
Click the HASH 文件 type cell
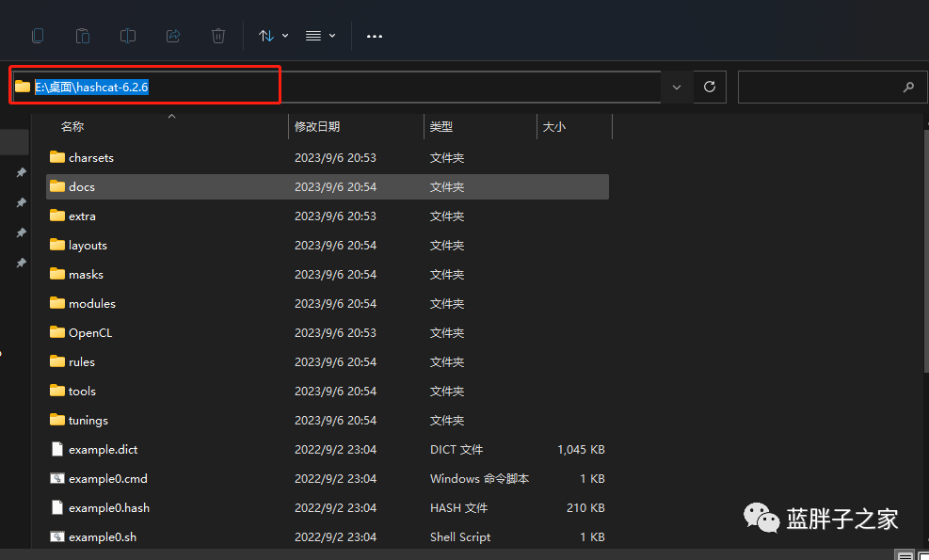458,508
